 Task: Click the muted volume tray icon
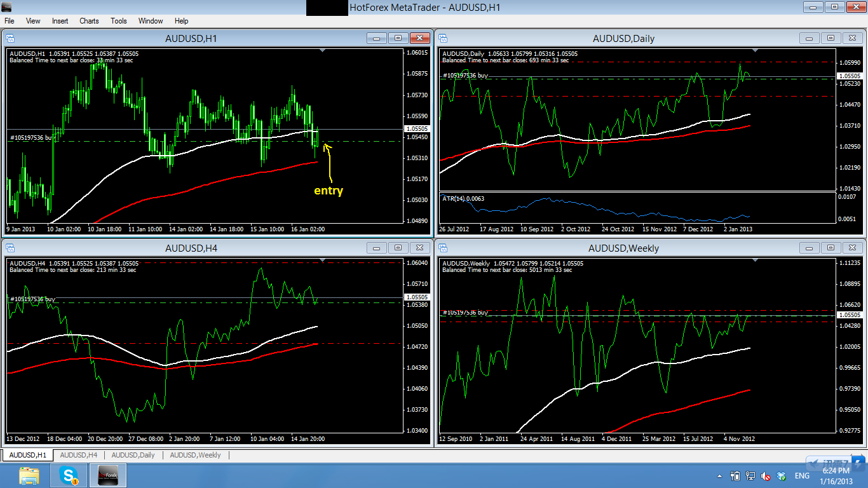766,476
